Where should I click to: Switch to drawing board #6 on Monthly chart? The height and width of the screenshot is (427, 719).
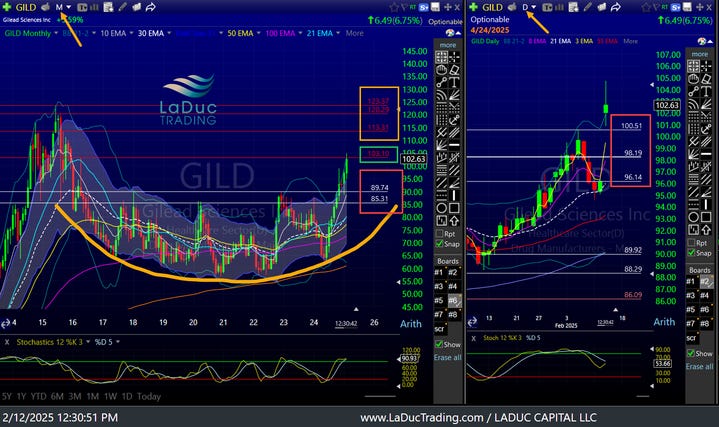(x=454, y=300)
